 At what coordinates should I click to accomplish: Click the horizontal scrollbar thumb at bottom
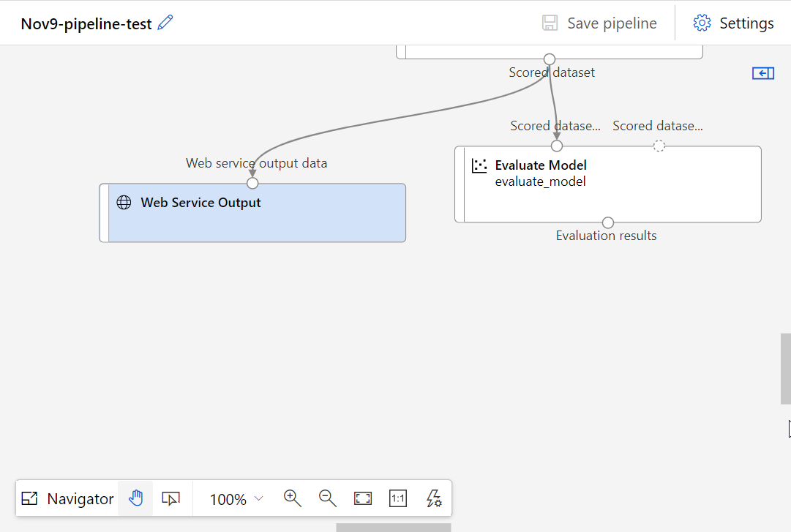[x=393, y=527]
